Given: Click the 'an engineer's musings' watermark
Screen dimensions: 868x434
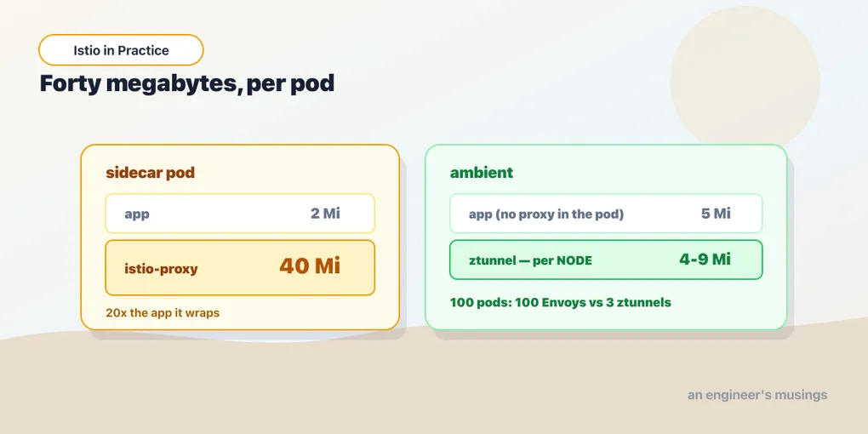Looking at the screenshot, I should [757, 395].
